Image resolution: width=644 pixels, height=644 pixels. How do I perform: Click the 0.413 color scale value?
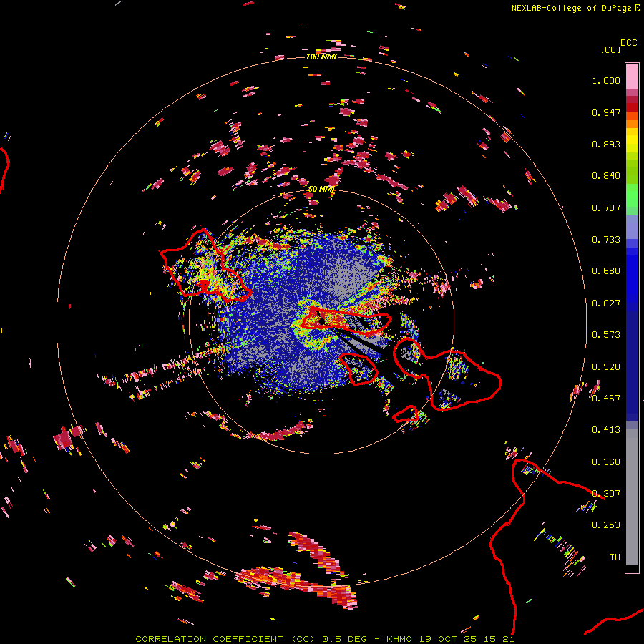(606, 430)
